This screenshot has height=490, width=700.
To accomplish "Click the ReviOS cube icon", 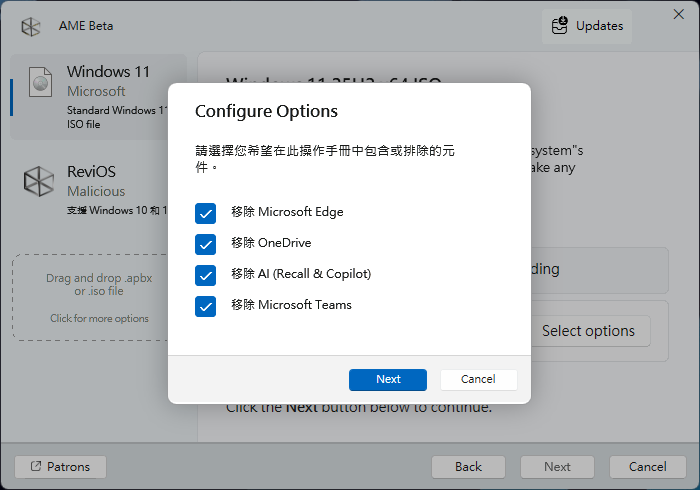I will 39,182.
